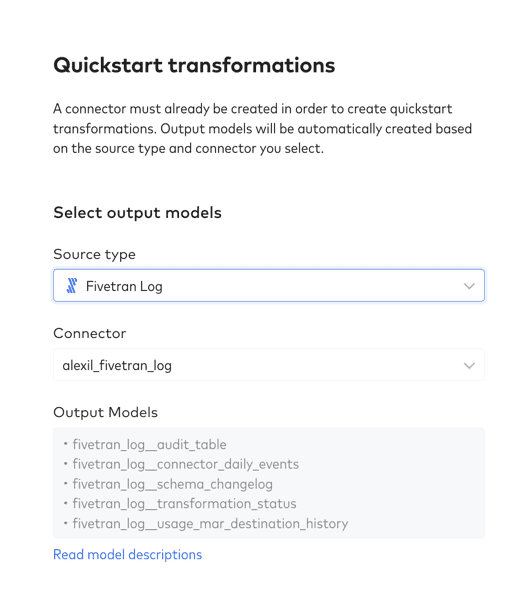This screenshot has height=602, width=518.
Task: Select fivetran_log__transformation_status entry
Action: point(184,504)
